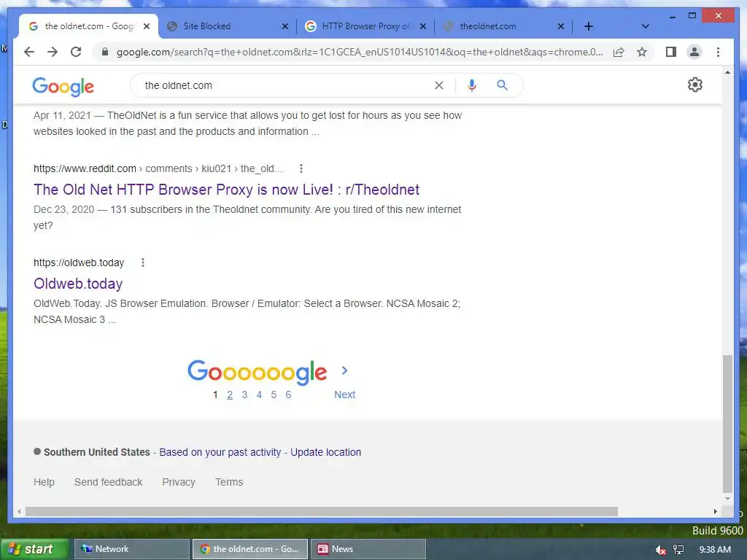747x560 pixels.
Task: Reload the current page
Action: (x=76, y=52)
